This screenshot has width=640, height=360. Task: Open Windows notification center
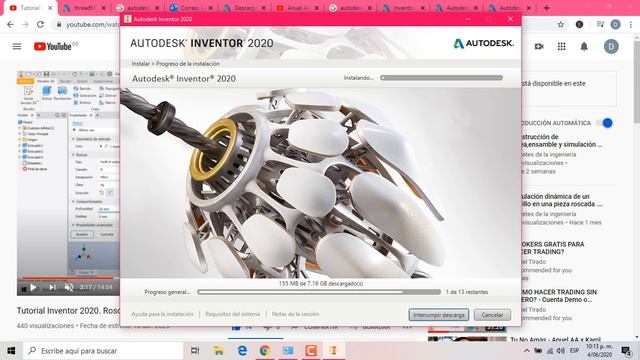pyautogui.click(x=626, y=351)
